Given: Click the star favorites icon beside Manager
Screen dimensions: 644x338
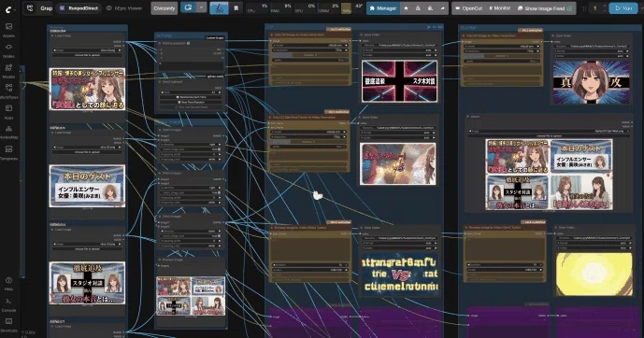Looking at the screenshot, I should tap(406, 8).
